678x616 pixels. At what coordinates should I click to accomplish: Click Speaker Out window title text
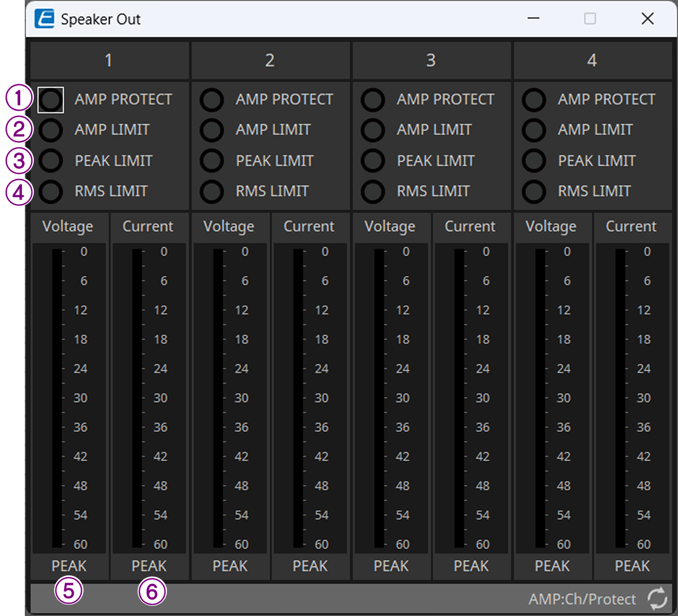(101, 19)
